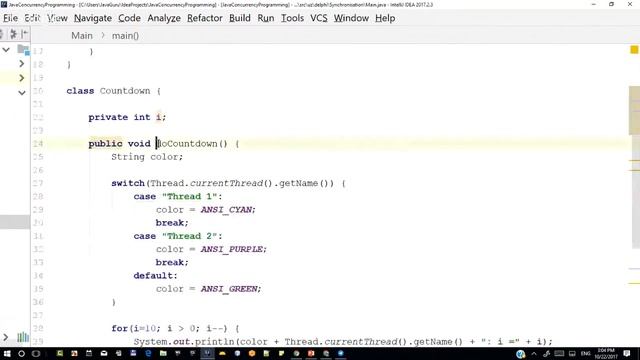Open the Calendar app on the taskbar
This screenshot has width=640, height=360.
(89, 353)
